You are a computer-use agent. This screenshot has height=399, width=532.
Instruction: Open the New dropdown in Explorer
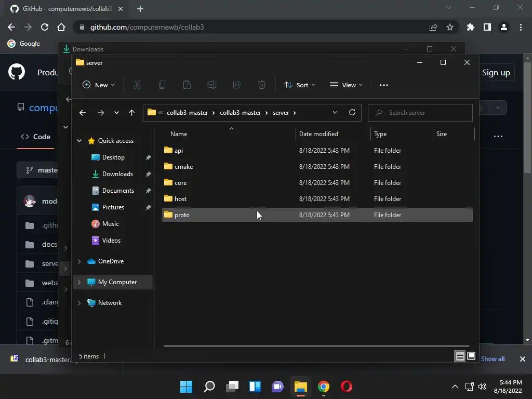99,85
